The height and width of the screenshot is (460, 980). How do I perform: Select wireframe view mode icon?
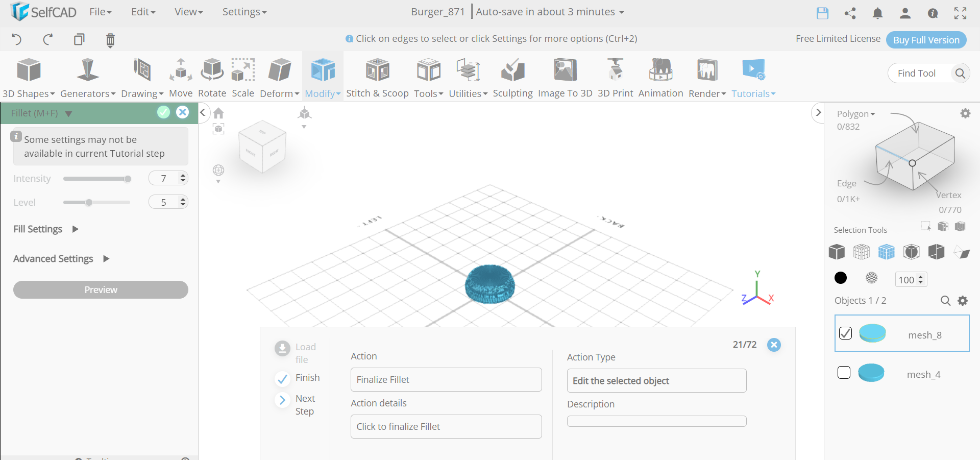click(862, 252)
